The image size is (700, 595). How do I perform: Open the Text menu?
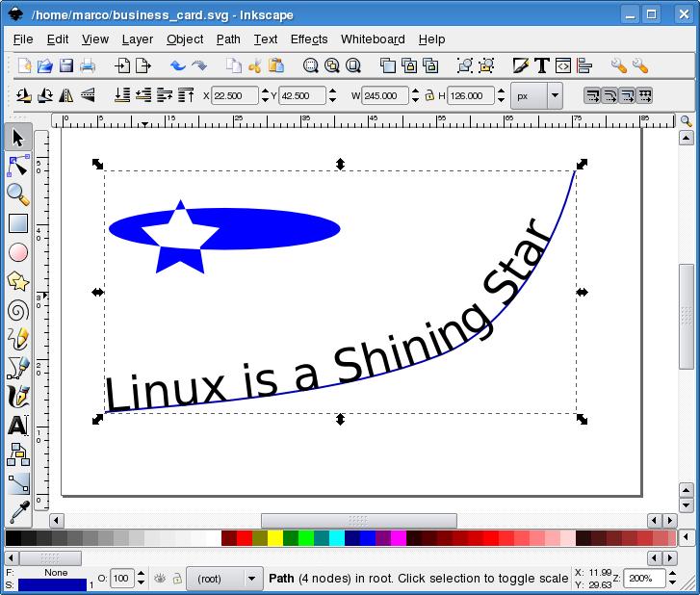point(266,39)
